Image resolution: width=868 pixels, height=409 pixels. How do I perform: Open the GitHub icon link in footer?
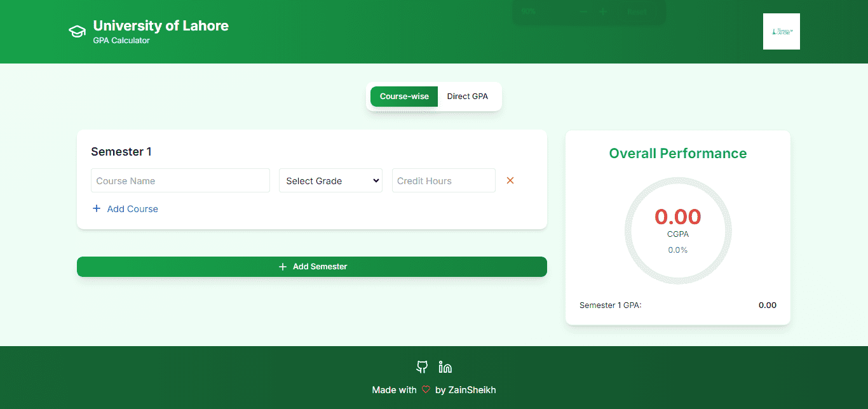[x=422, y=367]
